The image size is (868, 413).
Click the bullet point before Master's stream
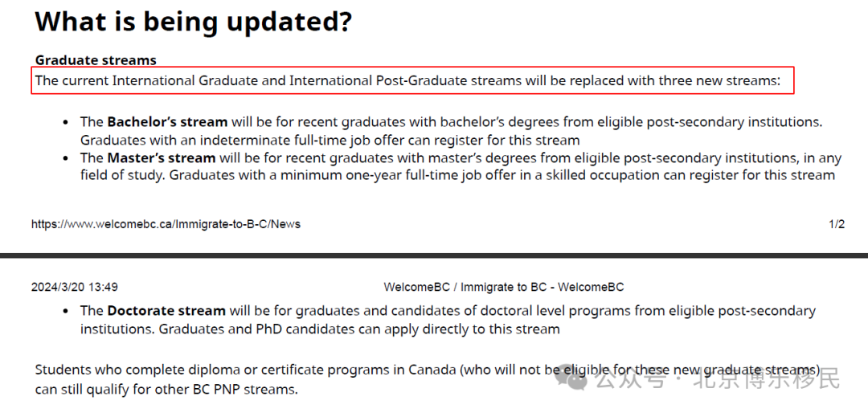(x=66, y=158)
